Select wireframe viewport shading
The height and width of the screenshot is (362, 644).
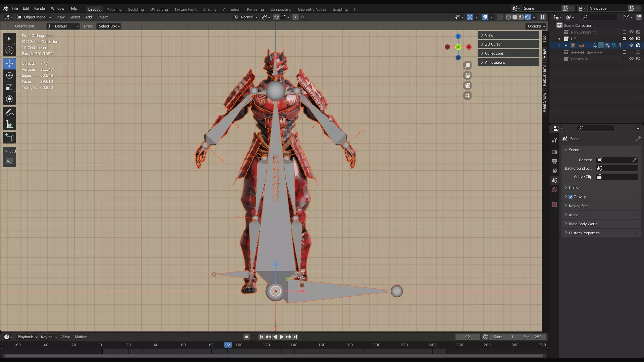click(508, 17)
